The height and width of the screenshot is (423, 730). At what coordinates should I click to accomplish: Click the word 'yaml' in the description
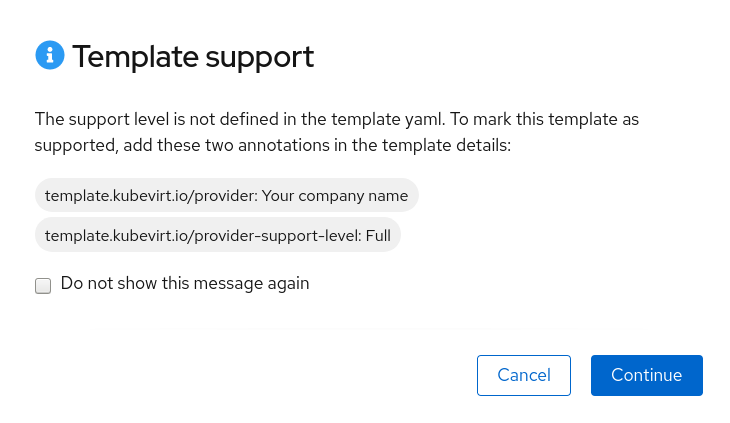(421, 120)
